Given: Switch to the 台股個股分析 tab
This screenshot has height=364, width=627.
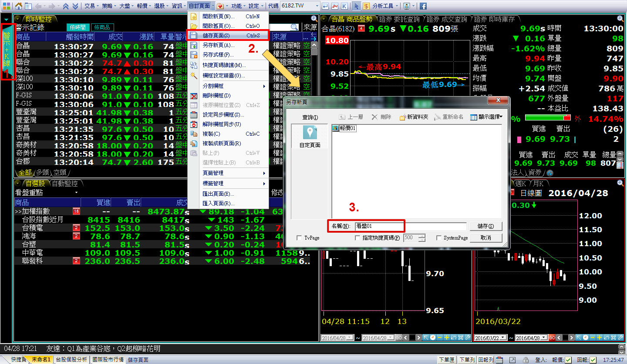Looking at the screenshot, I should pyautogui.click(x=72, y=360).
